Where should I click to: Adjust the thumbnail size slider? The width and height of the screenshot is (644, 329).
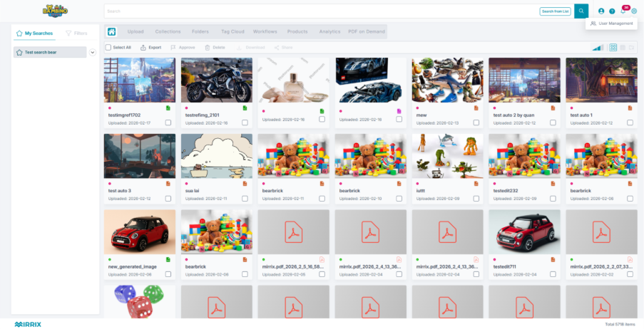click(x=598, y=48)
